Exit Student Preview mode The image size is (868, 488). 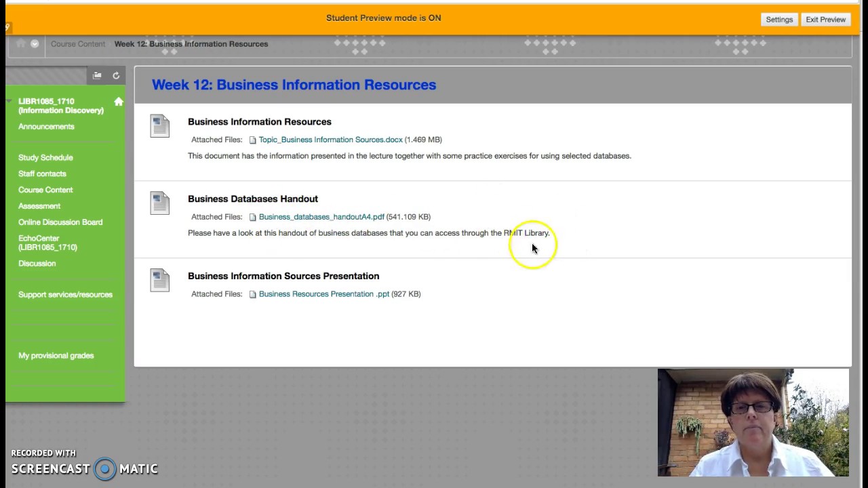pos(825,20)
